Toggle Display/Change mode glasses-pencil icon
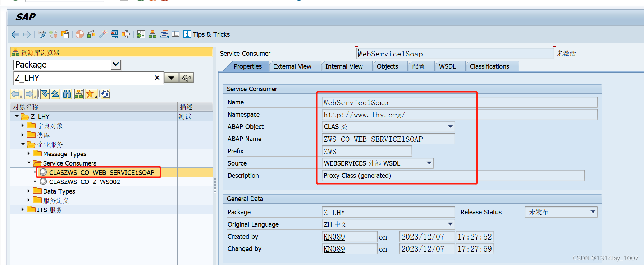 point(42,34)
